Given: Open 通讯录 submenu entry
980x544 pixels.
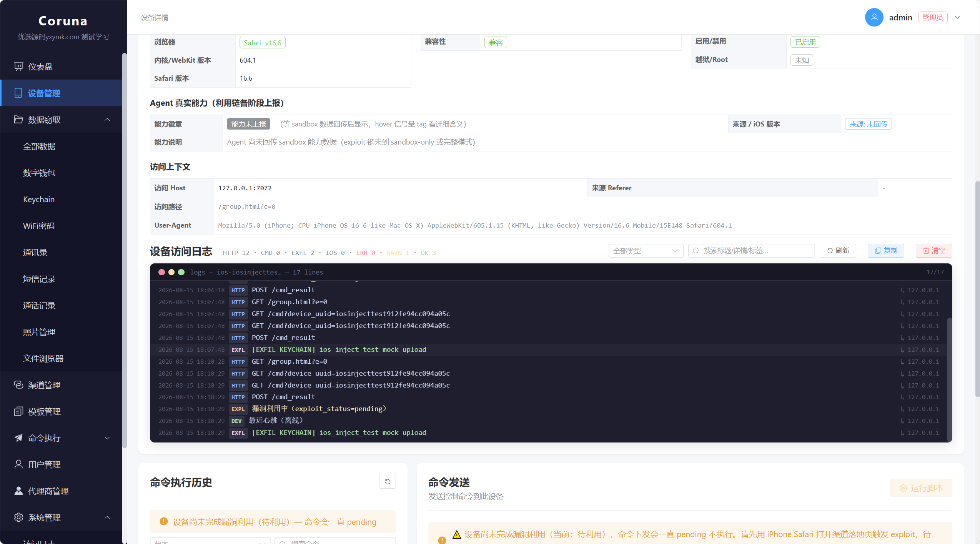Looking at the screenshot, I should 62,252.
